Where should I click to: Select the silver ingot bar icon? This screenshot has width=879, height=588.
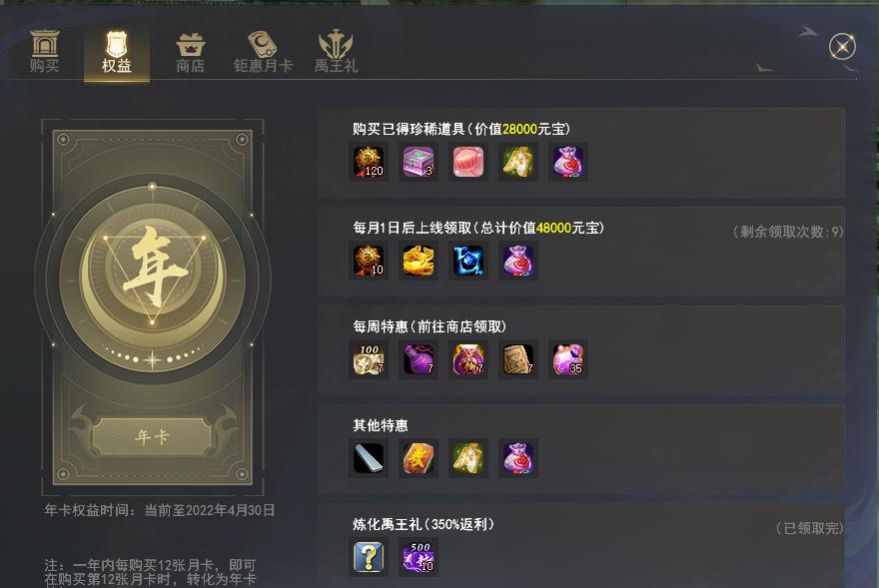click(369, 458)
